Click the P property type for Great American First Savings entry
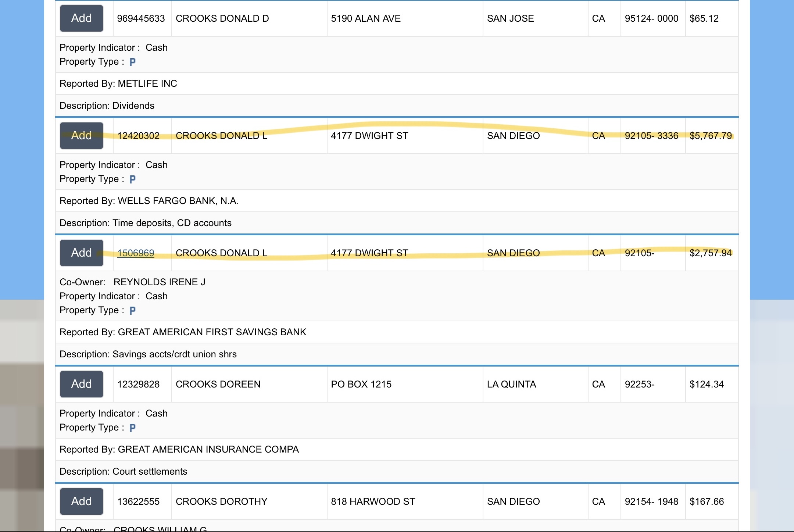Image resolution: width=794 pixels, height=532 pixels. pos(133,311)
